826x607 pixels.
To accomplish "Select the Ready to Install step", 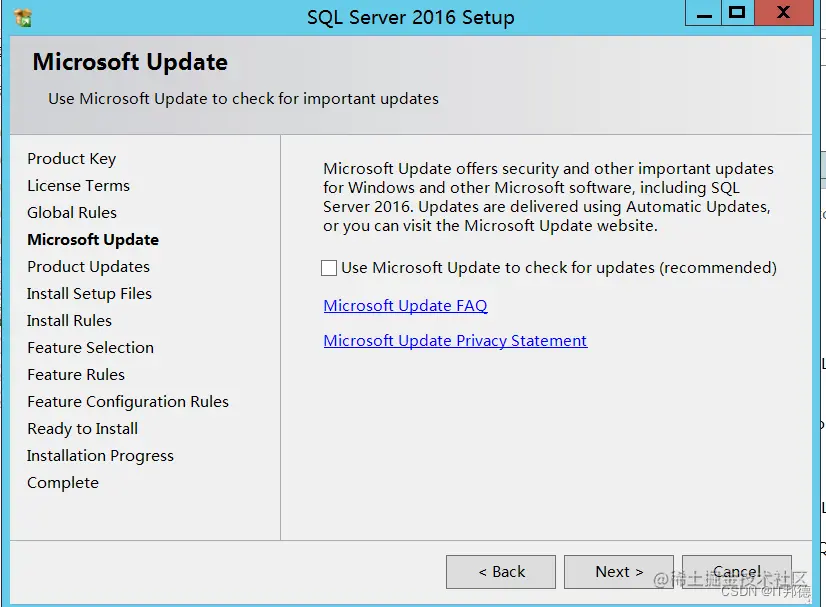I will coord(83,428).
